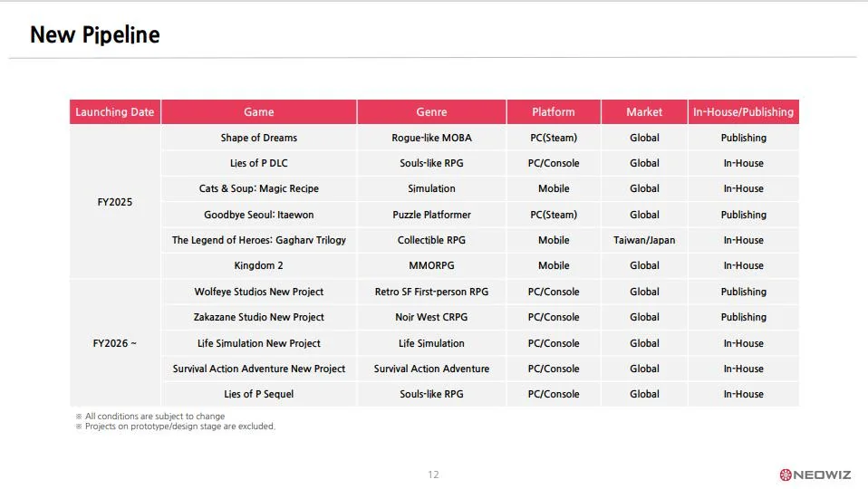This screenshot has width=868, height=489.
Task: Click 'All conditions are subject to change' note
Action: [x=154, y=416]
